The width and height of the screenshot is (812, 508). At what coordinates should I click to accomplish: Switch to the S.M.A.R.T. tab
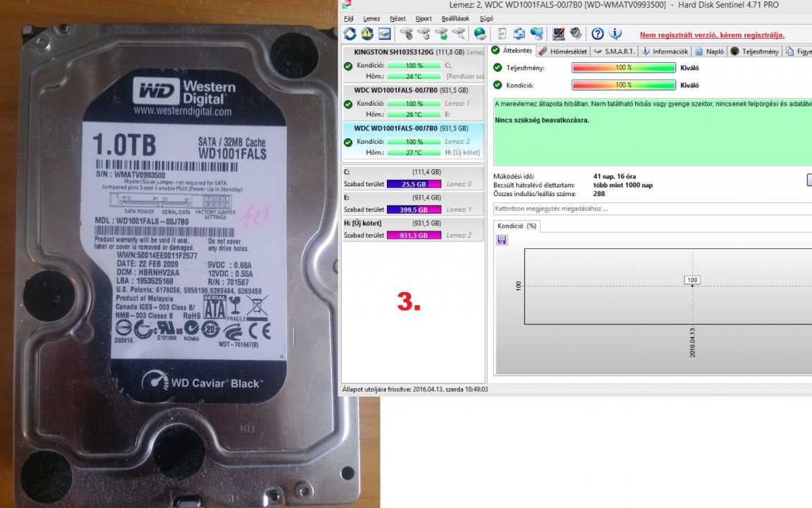614,52
